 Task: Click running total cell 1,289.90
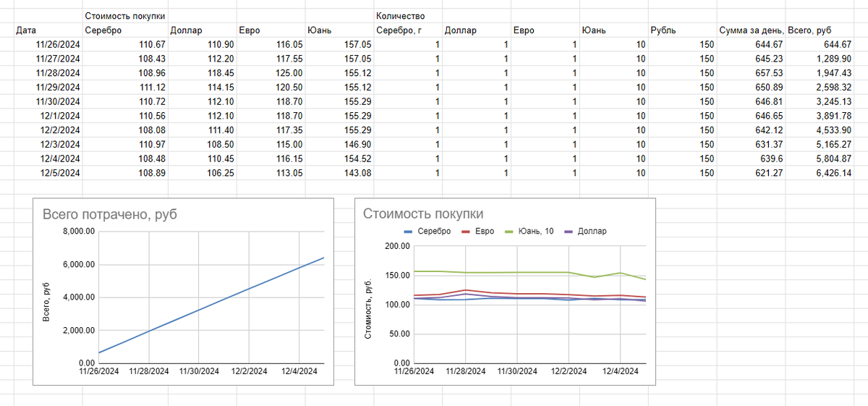coord(820,59)
